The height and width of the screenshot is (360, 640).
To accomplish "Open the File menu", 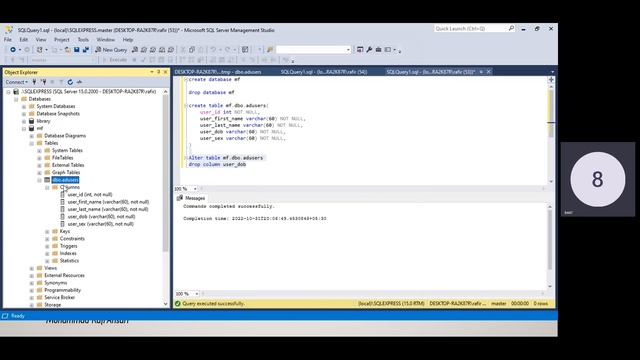I will pos(8,40).
